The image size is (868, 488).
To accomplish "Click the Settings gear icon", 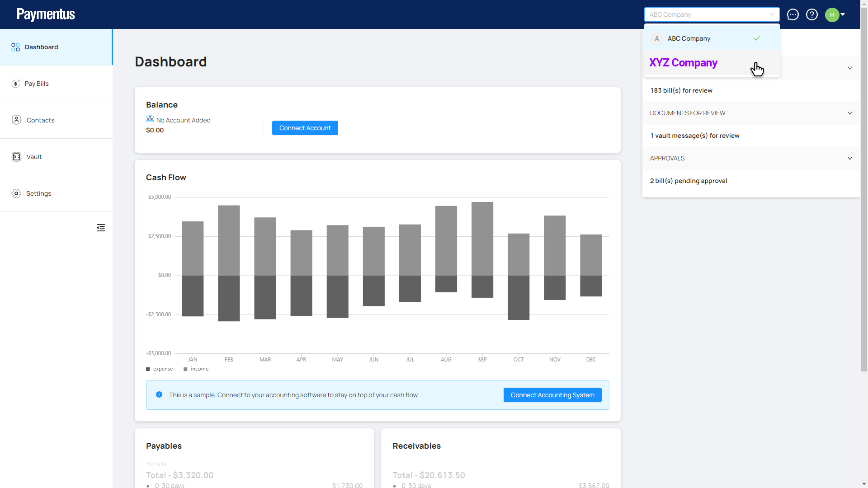I will (16, 193).
